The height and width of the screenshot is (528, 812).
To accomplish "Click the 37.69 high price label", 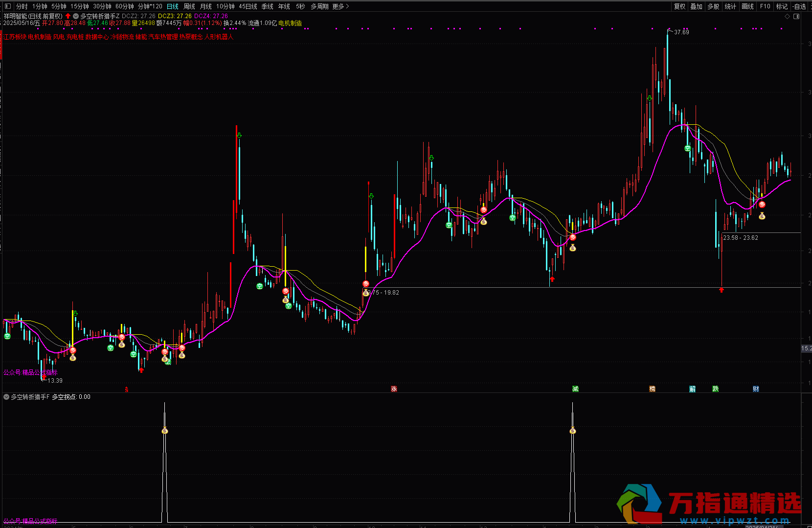I will [681, 32].
